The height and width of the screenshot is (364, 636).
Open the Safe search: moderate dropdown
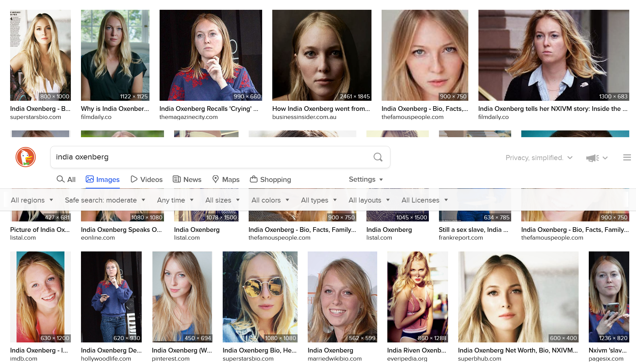click(105, 200)
